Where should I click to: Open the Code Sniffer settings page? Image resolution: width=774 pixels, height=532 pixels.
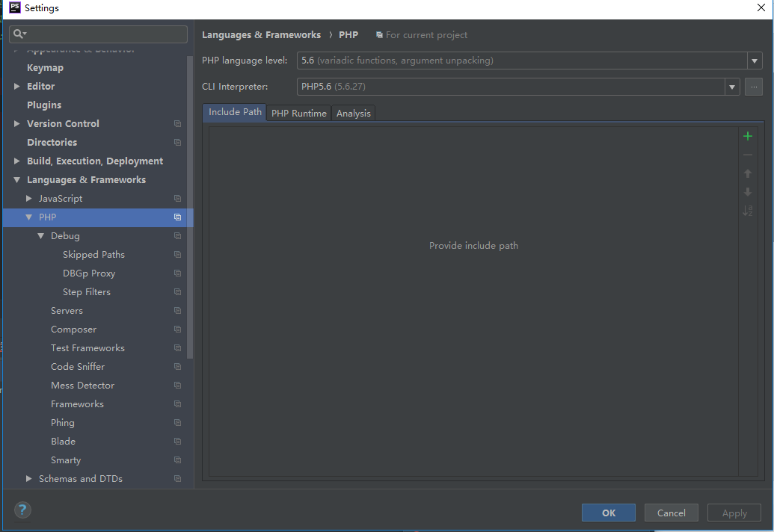pyautogui.click(x=78, y=367)
